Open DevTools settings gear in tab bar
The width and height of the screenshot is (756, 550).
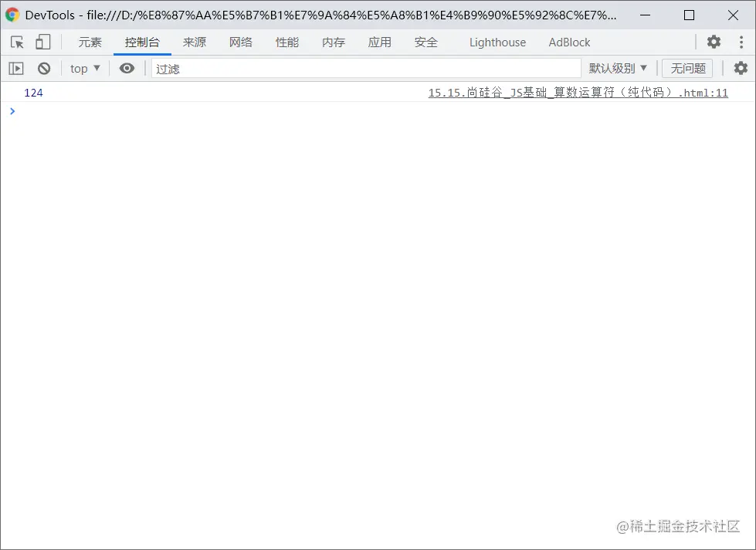714,42
